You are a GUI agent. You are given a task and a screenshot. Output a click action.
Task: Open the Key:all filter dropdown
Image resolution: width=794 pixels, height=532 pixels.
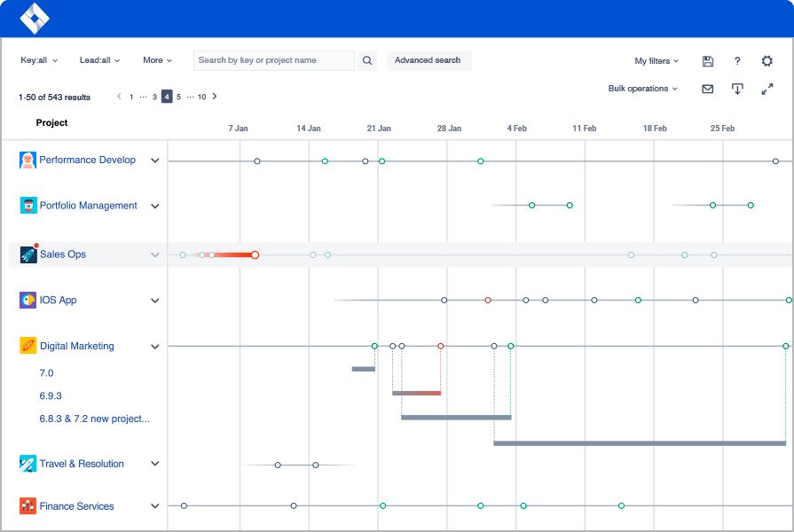click(39, 60)
